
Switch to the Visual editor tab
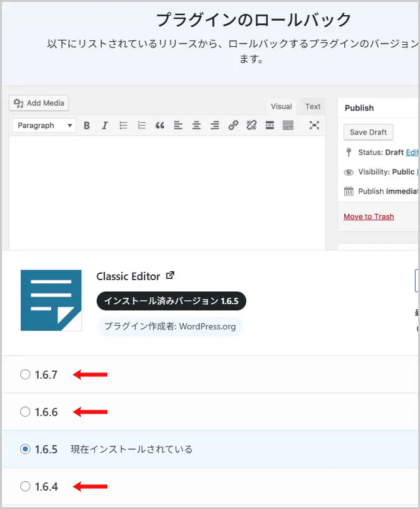click(281, 106)
